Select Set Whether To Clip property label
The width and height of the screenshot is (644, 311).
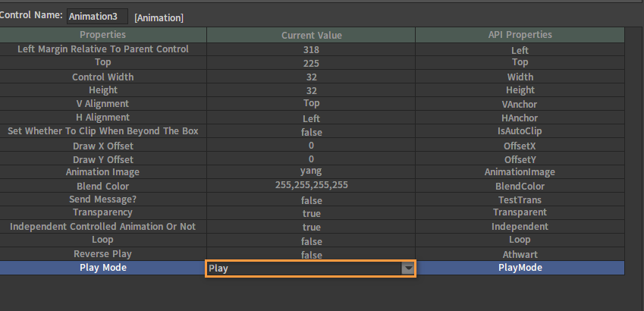103,131
